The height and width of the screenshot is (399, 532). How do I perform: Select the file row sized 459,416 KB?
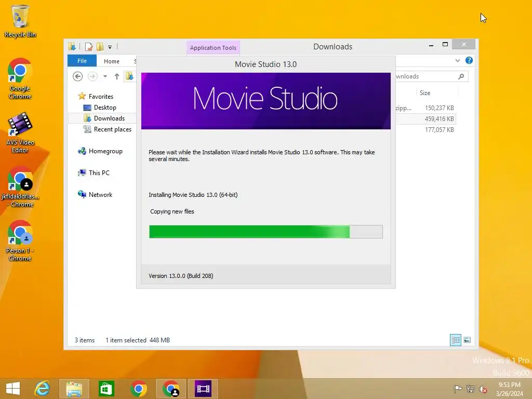pos(426,119)
